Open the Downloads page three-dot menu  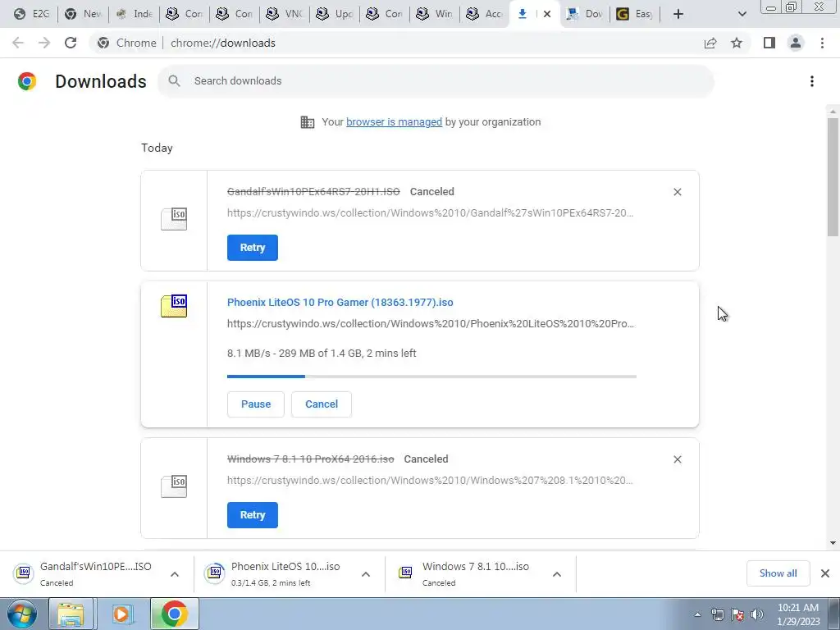812,81
